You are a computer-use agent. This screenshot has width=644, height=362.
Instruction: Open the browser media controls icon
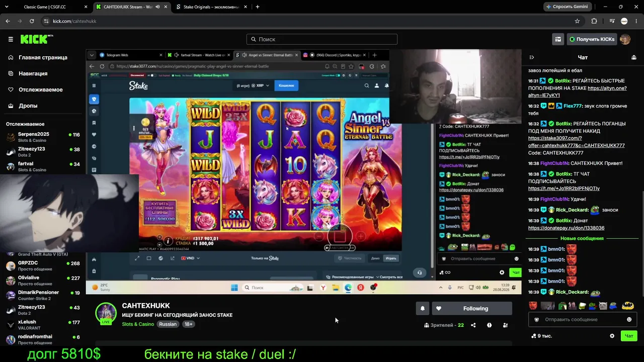(612, 21)
